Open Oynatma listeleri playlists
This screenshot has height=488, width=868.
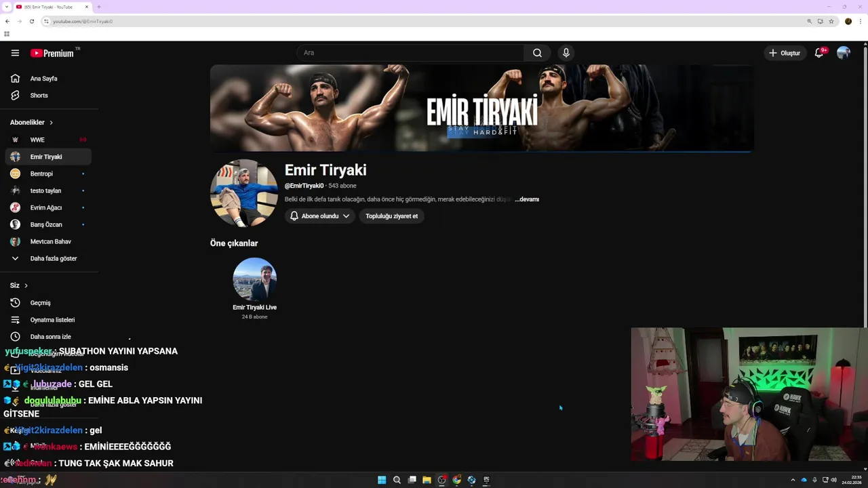click(47, 320)
